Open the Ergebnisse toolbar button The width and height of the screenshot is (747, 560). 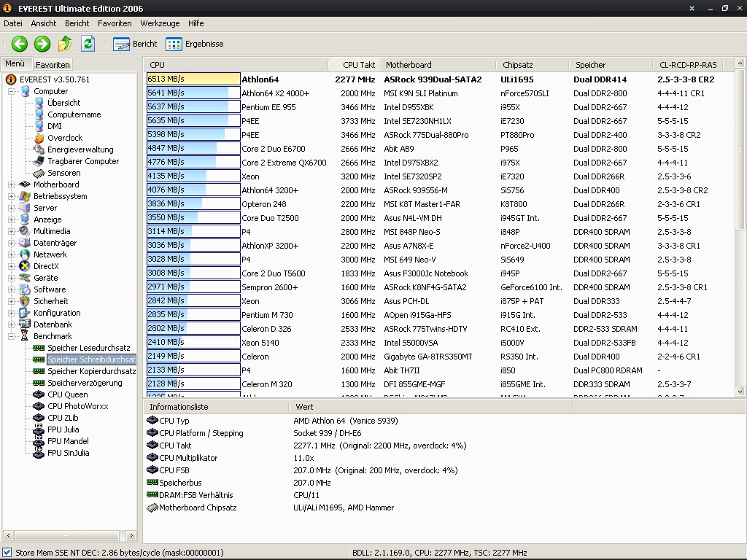[194, 44]
